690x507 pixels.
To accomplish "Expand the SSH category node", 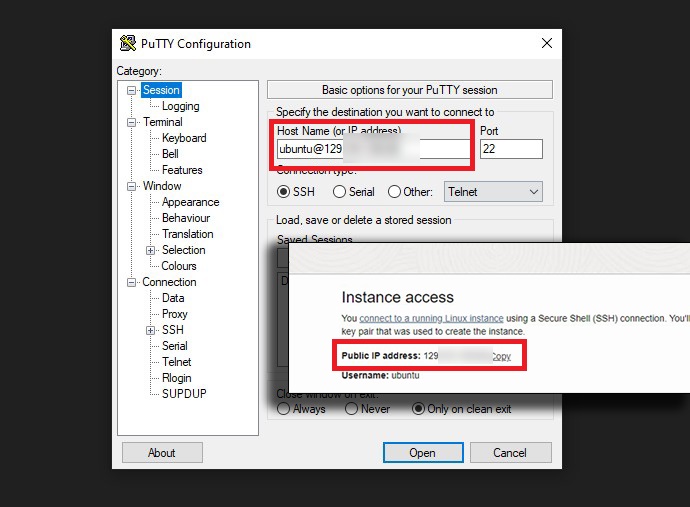I will (151, 330).
